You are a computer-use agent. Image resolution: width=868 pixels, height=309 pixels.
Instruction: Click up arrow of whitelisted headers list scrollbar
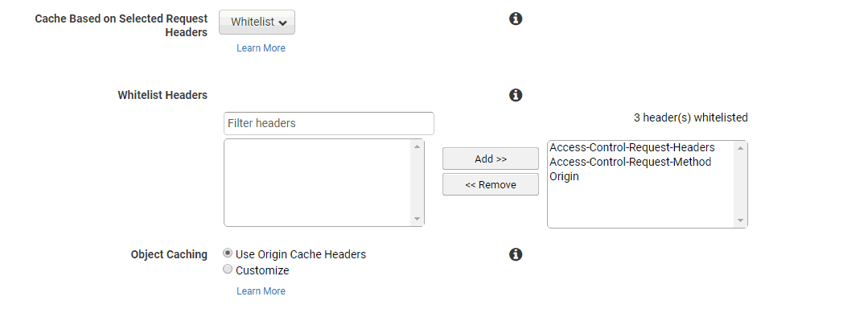[741, 148]
